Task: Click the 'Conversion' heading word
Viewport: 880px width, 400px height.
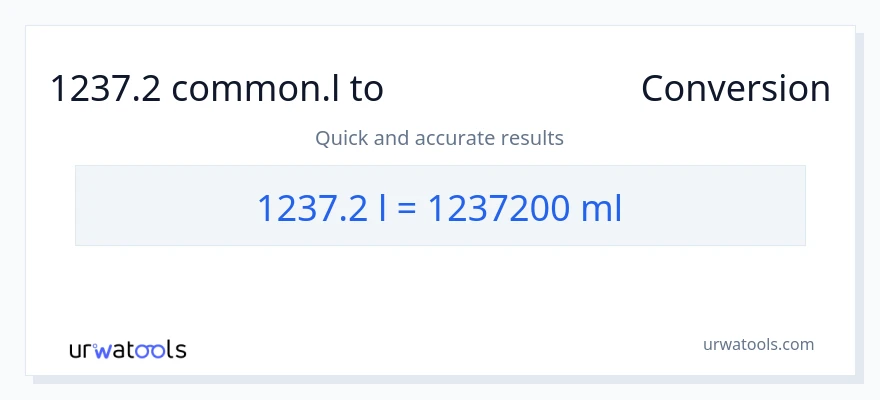Action: (735, 89)
